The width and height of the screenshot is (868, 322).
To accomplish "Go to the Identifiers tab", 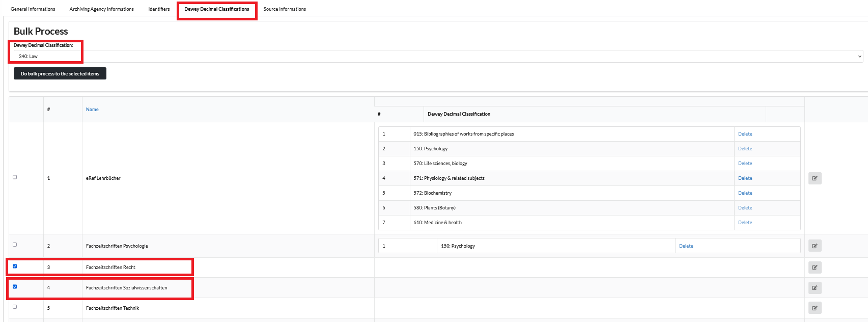I will pyautogui.click(x=159, y=9).
